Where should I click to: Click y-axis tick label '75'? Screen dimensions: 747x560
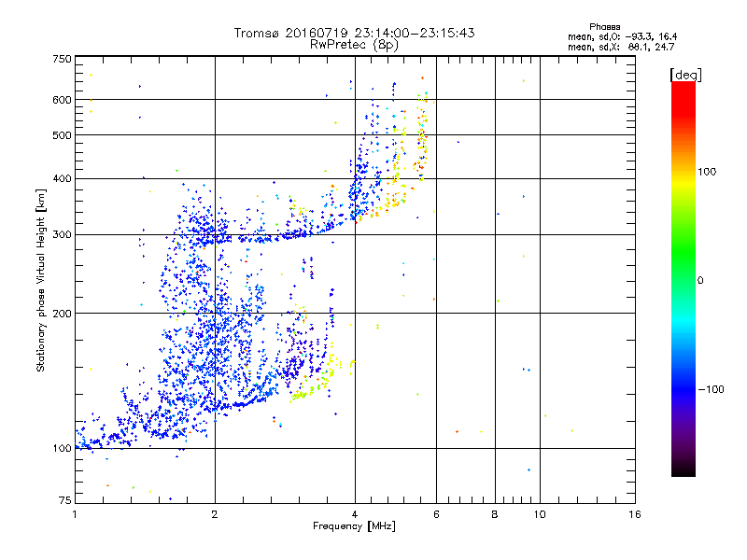click(65, 500)
